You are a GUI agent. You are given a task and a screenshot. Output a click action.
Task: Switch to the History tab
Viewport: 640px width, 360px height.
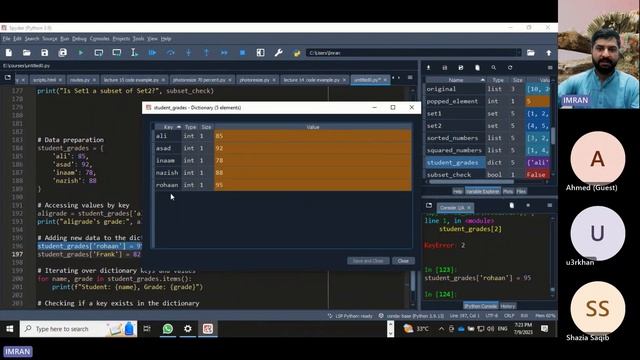click(508, 306)
